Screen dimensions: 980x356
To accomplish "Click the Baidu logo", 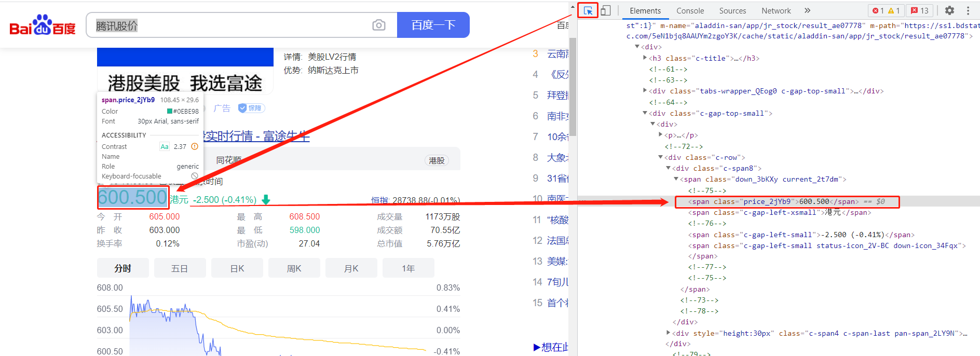I will [x=43, y=24].
